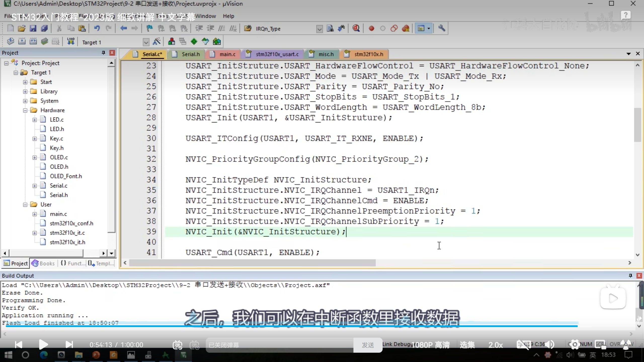This screenshot has width=644, height=362.
Task: Open the Help menu
Action: coord(228,16)
